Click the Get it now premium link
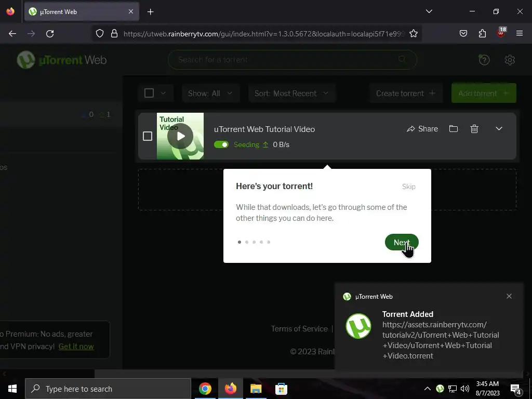532x399 pixels. click(76, 347)
